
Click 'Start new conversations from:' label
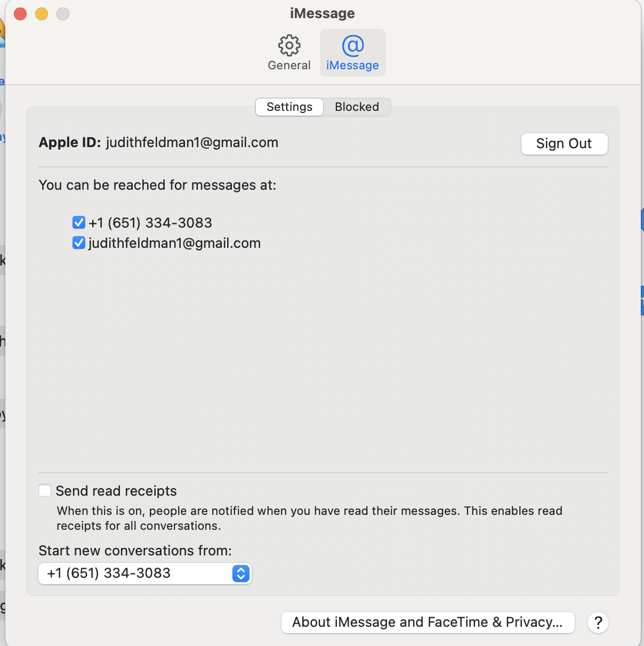click(135, 551)
